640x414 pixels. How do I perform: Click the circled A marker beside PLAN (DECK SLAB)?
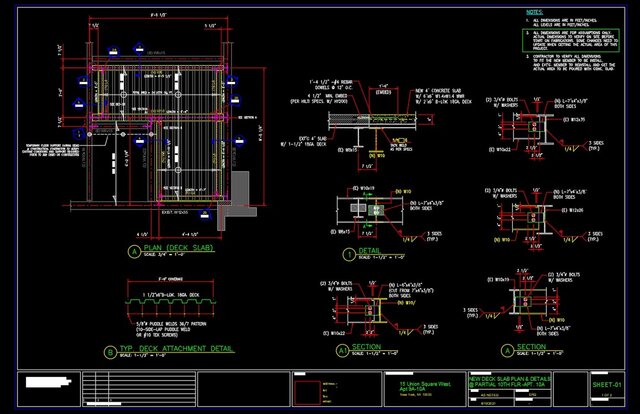[x=134, y=252]
